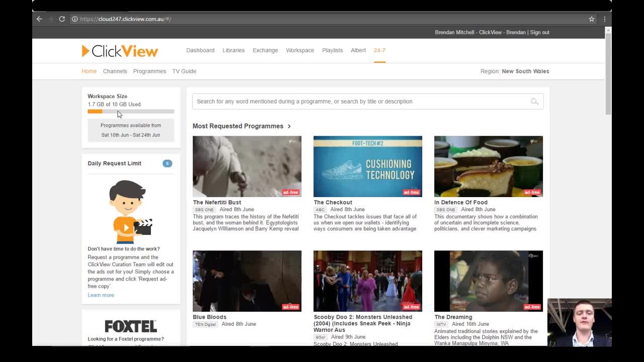Open the Scooby Doo 2 thumbnail
The width and height of the screenshot is (644, 362).
[x=368, y=281]
